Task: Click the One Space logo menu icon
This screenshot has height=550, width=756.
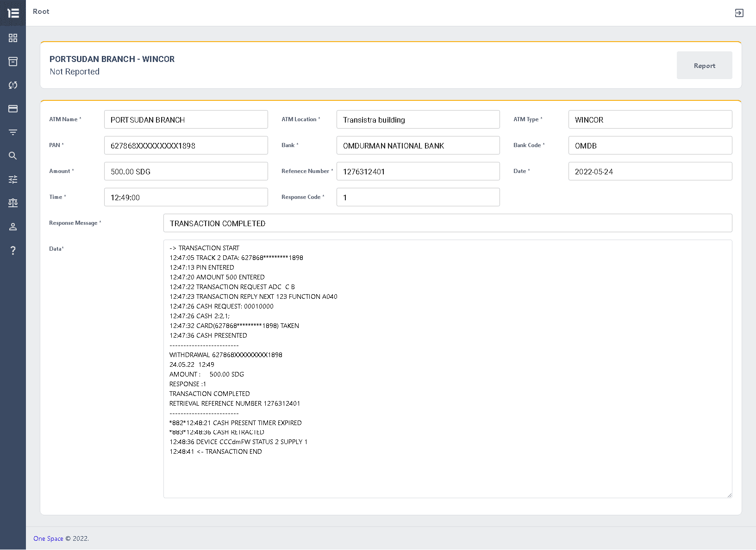Action: click(x=12, y=13)
